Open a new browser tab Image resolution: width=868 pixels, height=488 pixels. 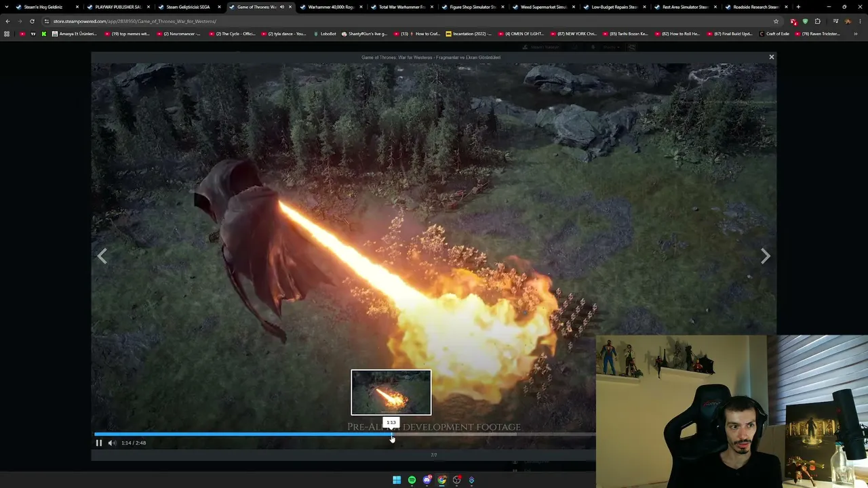798,7
